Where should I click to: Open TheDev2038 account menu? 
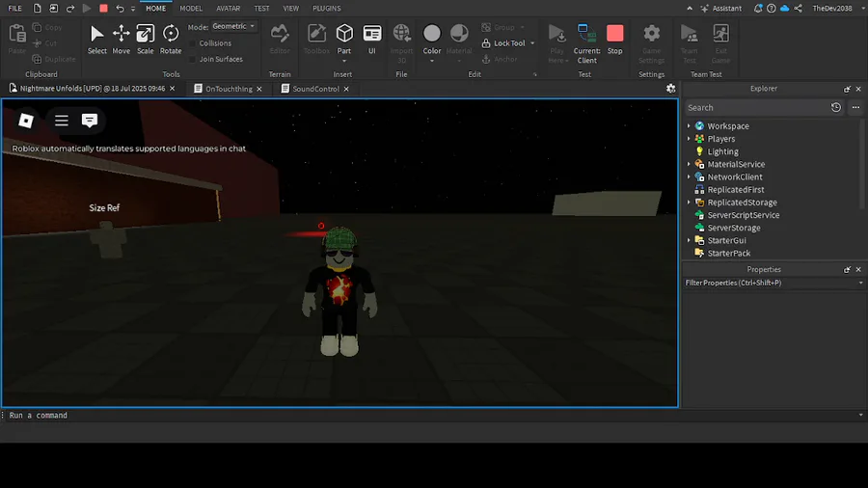click(832, 9)
